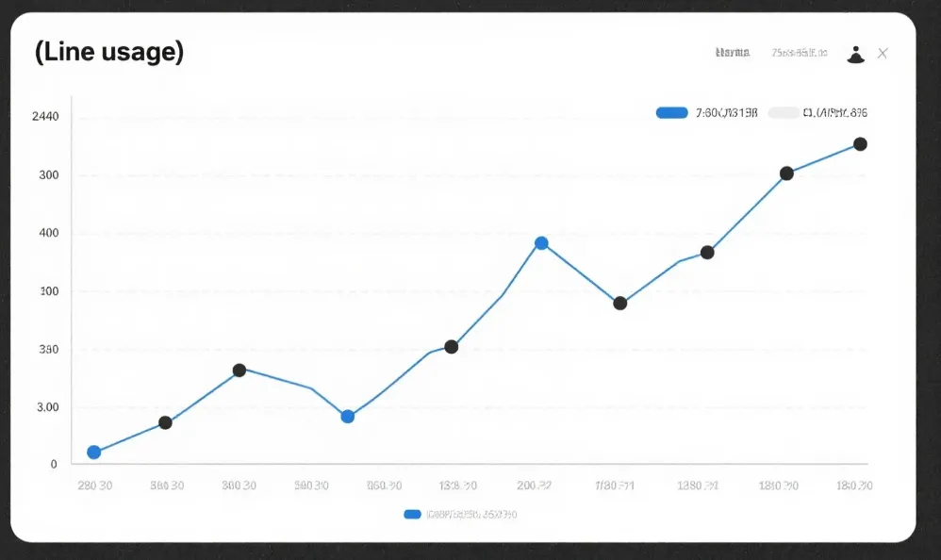Viewport: 941px width, 560px height.
Task: Close the Line usage panel with the X
Action: pyautogui.click(x=883, y=54)
